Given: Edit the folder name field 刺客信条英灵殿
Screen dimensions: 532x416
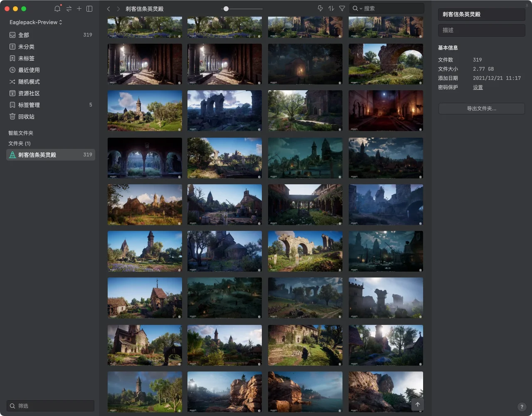Looking at the screenshot, I should (482, 14).
